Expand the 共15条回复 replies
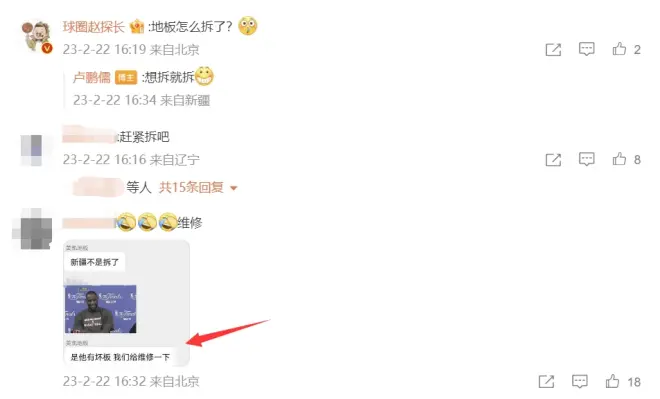 click(x=191, y=187)
